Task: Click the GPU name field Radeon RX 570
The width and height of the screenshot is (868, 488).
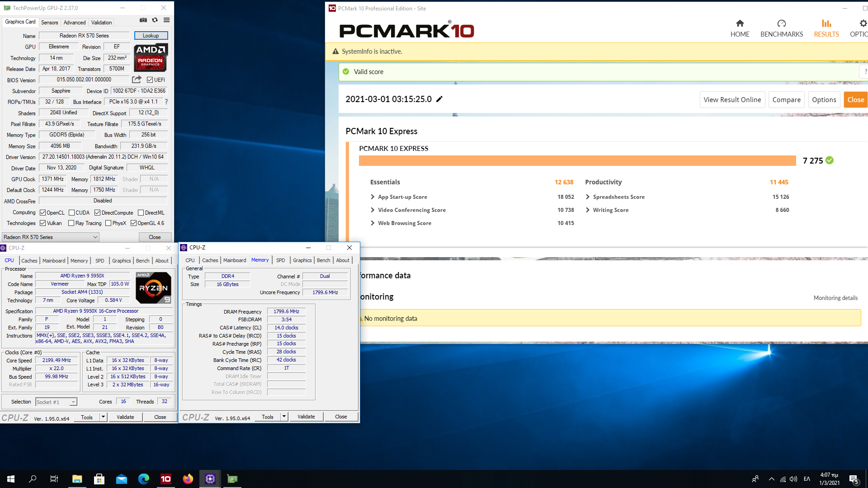Action: (x=84, y=36)
